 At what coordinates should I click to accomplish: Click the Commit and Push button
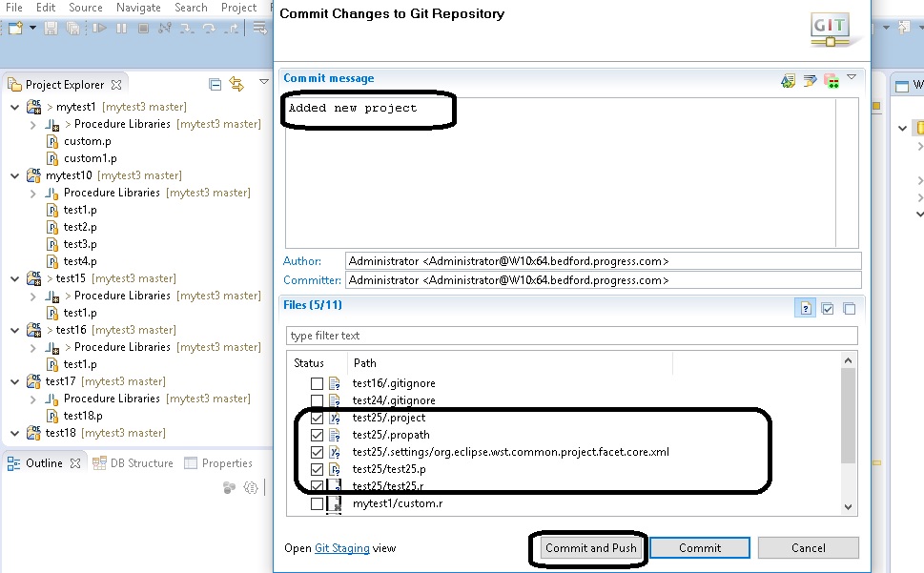pyautogui.click(x=590, y=548)
